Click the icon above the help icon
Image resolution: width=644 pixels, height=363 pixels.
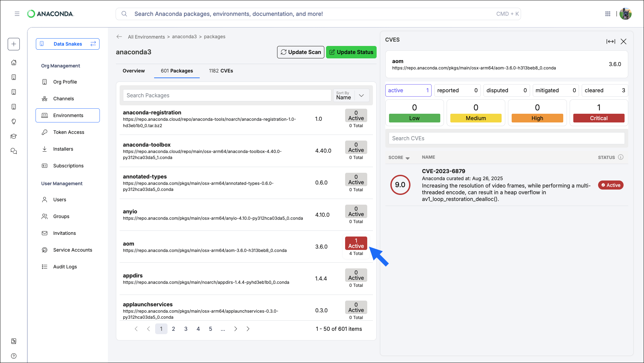point(14,341)
